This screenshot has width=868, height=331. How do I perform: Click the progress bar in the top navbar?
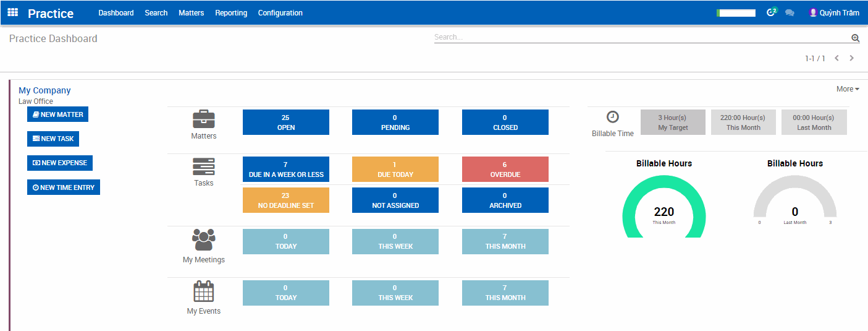click(736, 13)
